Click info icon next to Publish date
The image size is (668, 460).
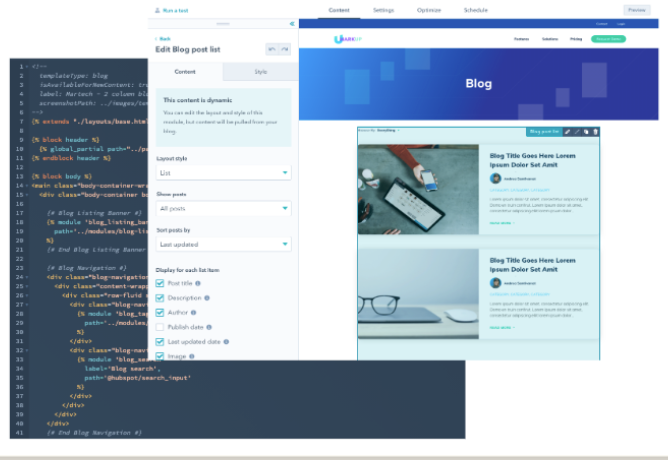[209, 327]
